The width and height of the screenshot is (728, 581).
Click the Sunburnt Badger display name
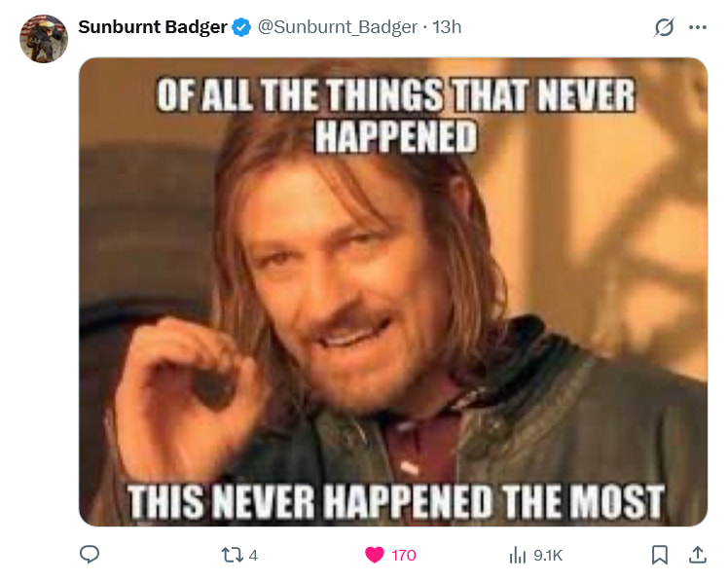[153, 27]
